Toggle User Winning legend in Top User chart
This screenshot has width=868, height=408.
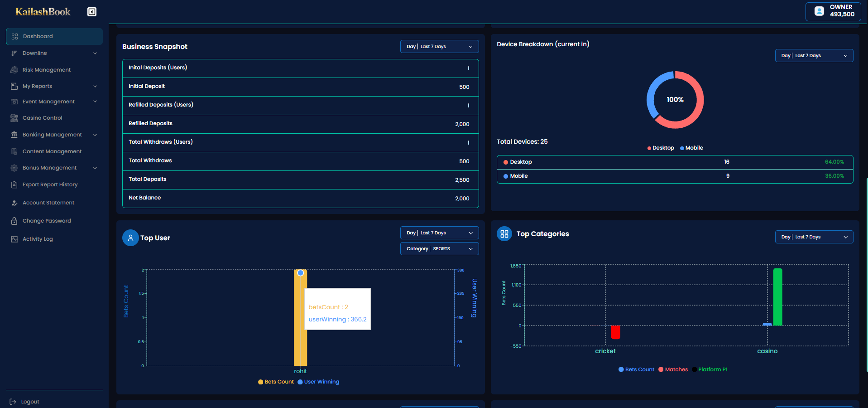click(x=318, y=382)
